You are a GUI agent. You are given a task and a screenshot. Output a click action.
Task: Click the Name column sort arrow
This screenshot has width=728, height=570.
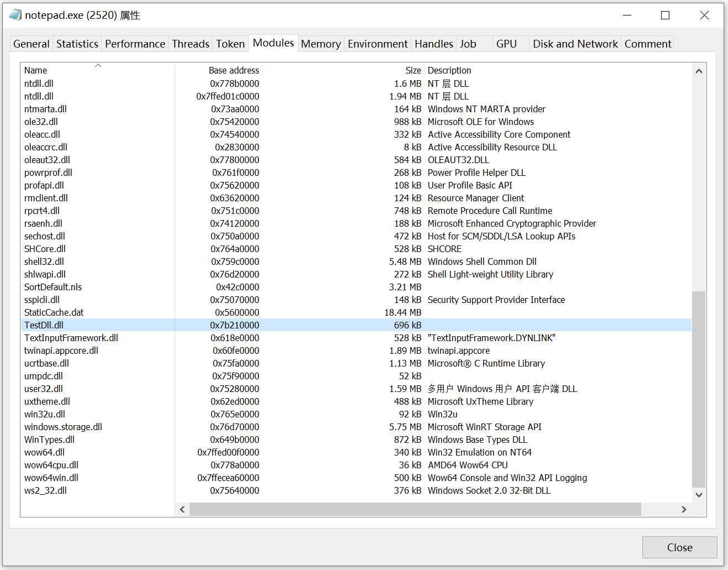pyautogui.click(x=98, y=65)
